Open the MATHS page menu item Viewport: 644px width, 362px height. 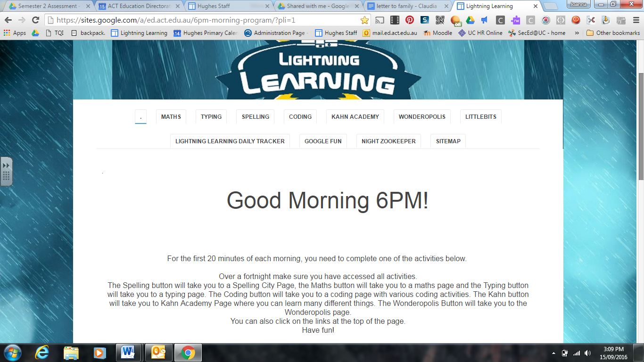tap(171, 117)
